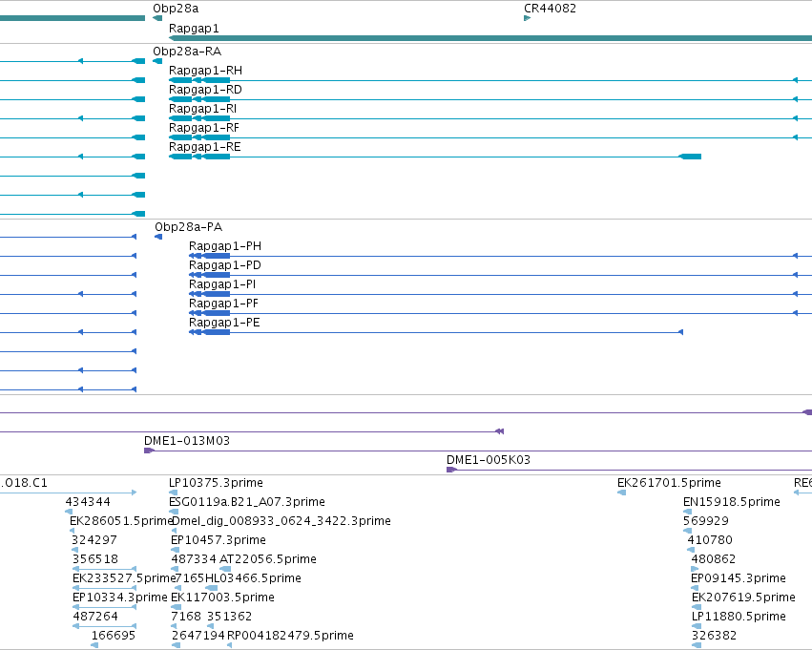Click the DME1-005K03 clone label
The height and width of the screenshot is (650, 812).
[489, 460]
